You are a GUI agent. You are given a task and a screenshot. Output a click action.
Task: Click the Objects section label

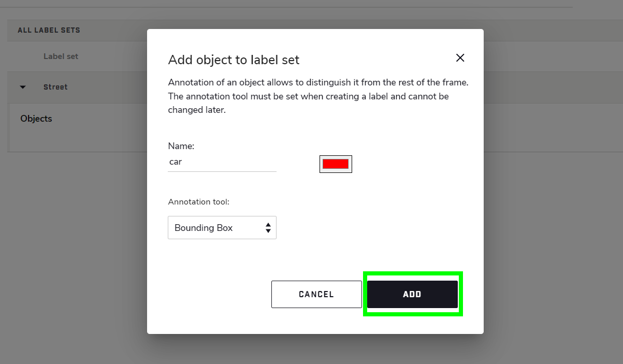[36, 119]
